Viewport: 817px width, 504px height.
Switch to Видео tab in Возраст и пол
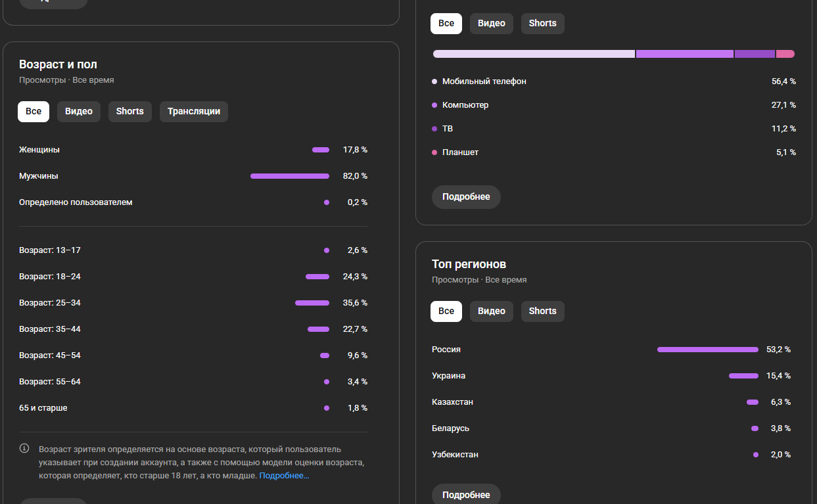pos(79,111)
